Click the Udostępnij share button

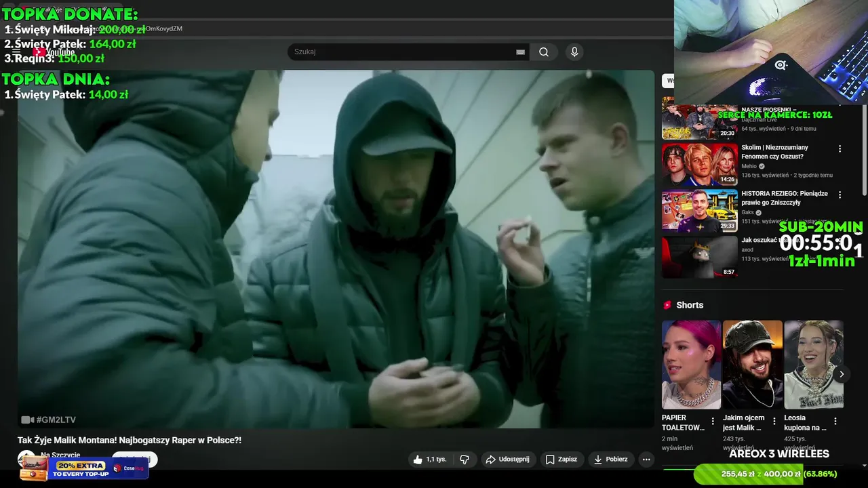[509, 460]
